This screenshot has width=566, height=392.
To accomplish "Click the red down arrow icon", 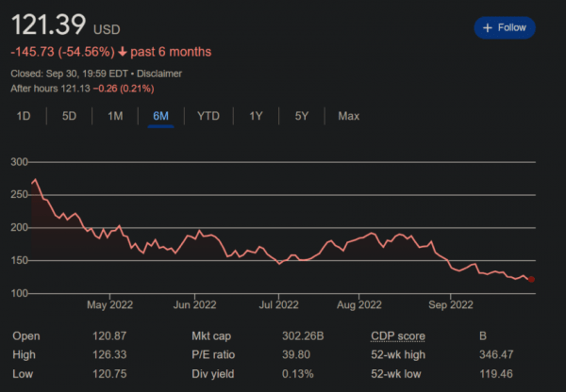I will click(123, 52).
